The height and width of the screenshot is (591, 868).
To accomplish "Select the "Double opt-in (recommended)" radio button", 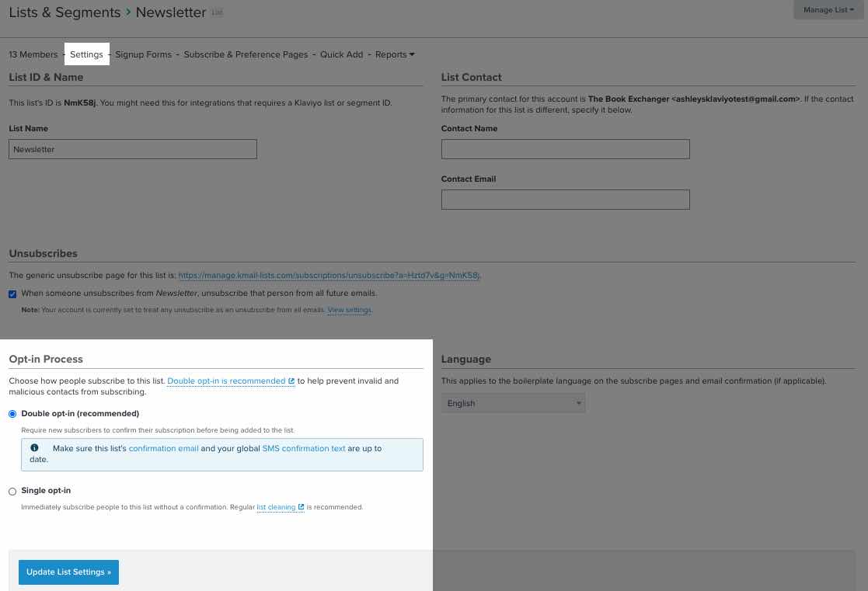I will [12, 414].
